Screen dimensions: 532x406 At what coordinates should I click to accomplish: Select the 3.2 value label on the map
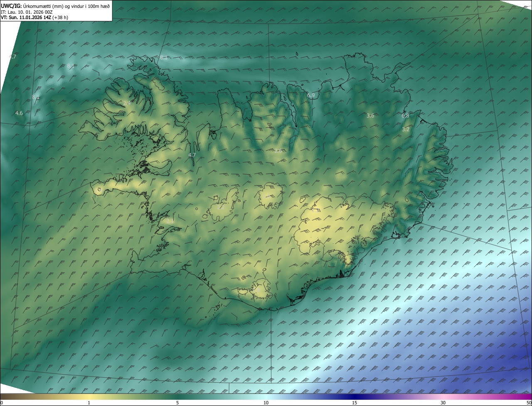[x=406, y=130]
